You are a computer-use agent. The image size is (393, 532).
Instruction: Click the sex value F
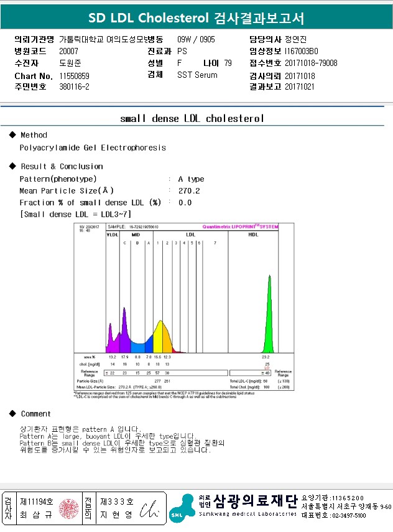[x=179, y=63]
